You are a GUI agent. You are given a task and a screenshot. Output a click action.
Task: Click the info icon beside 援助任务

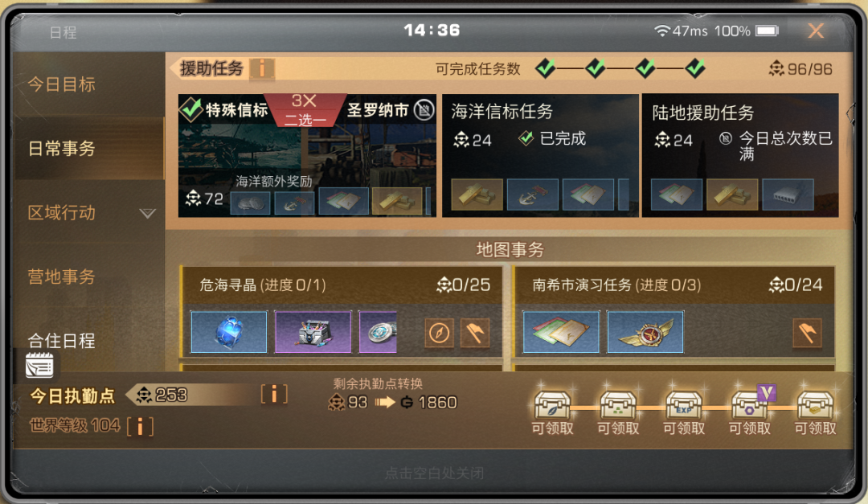261,69
